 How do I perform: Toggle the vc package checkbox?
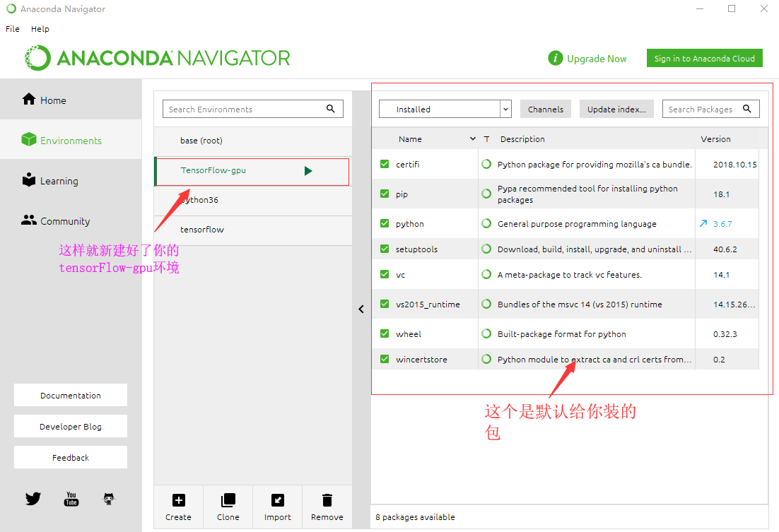(385, 274)
